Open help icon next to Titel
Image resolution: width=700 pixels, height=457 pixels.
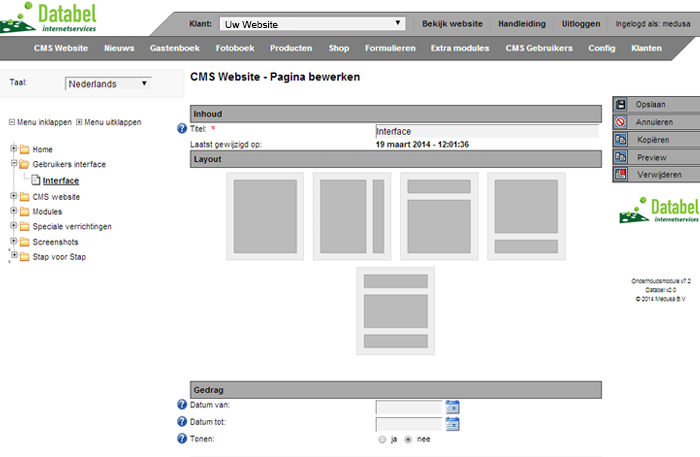click(182, 129)
